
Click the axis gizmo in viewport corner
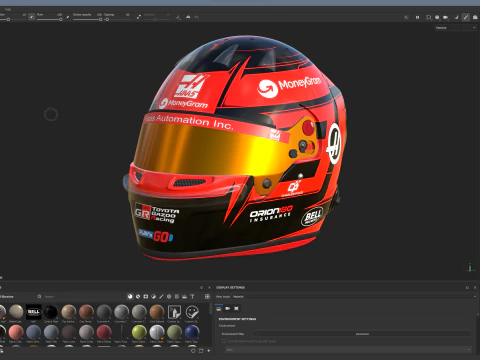(470, 268)
